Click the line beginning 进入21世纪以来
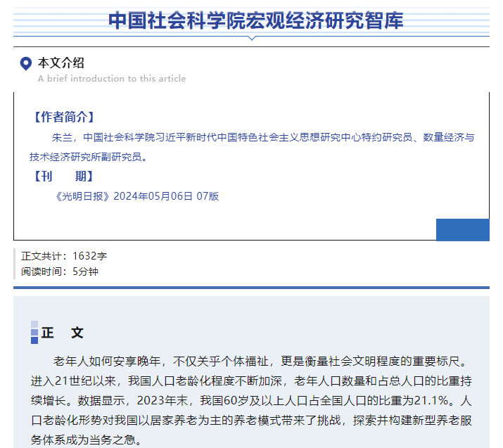Screen dimensions: 503x448 click(251, 381)
